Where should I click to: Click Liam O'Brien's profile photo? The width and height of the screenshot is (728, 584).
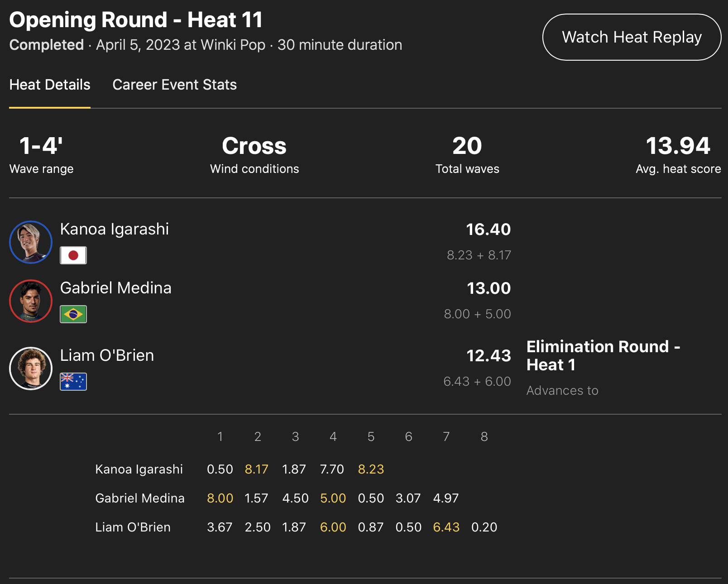click(x=31, y=369)
